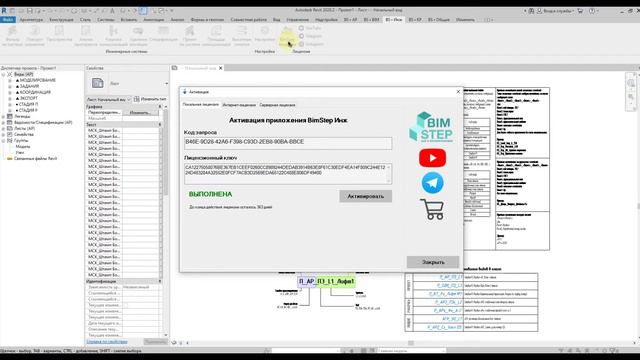Open the shopping cart icon in the activation dialog
This screenshot has width=640, height=360.
coord(432,209)
